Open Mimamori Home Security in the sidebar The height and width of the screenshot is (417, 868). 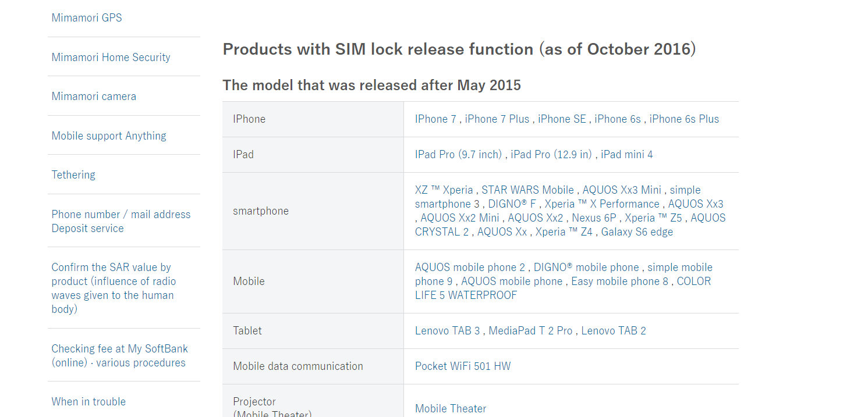click(111, 57)
